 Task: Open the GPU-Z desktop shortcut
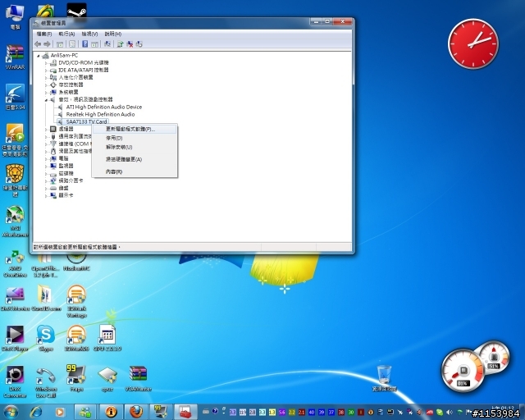point(107,338)
